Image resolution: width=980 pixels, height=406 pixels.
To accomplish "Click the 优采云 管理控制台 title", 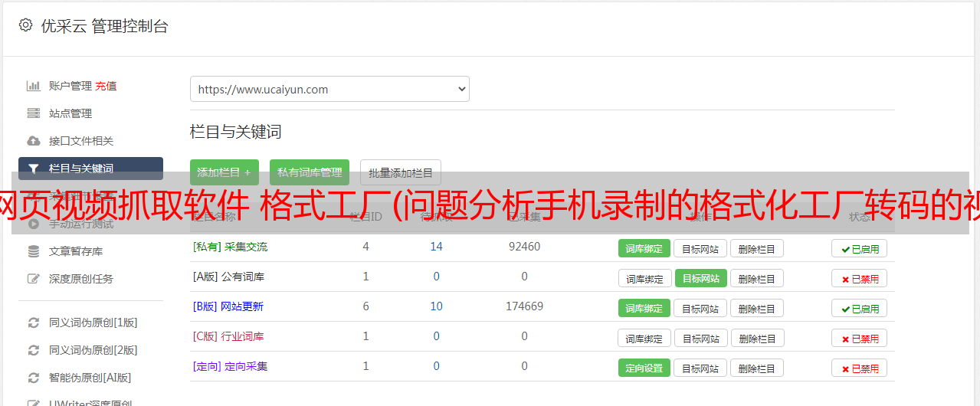I will [x=104, y=26].
